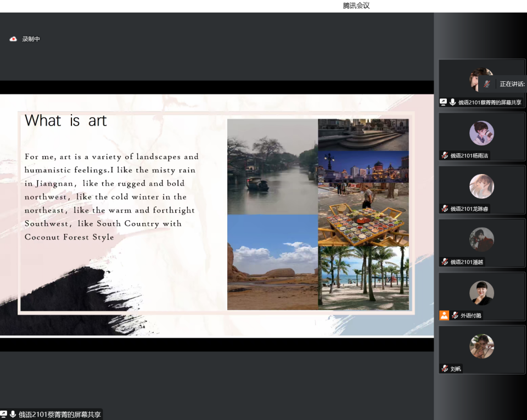Select the avatar of 俄语2101杨雨洁
The image size is (527, 420).
click(481, 133)
